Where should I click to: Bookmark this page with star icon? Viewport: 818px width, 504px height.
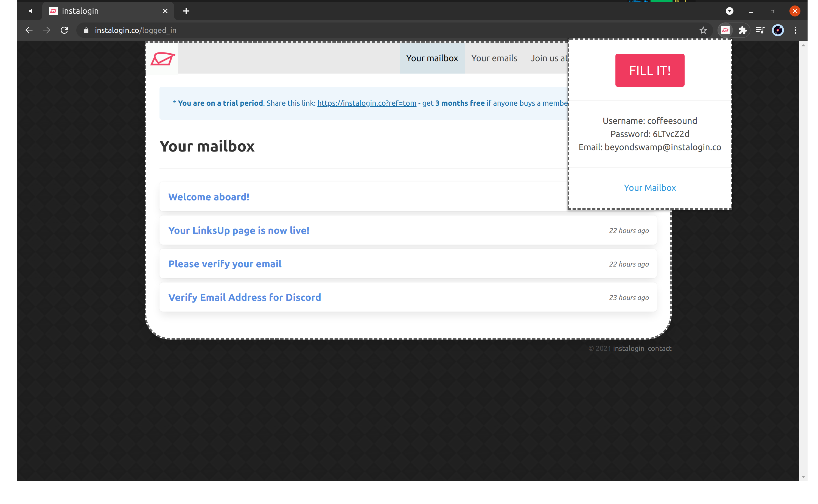(703, 30)
